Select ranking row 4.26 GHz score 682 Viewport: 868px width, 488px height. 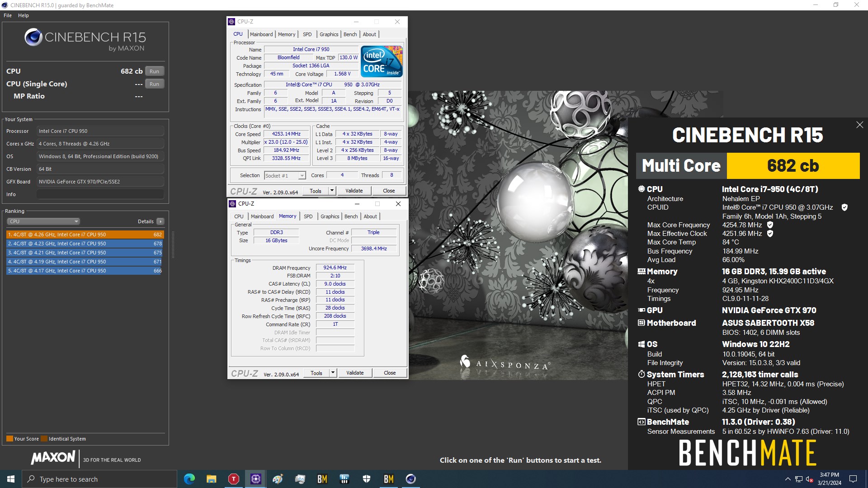click(85, 235)
